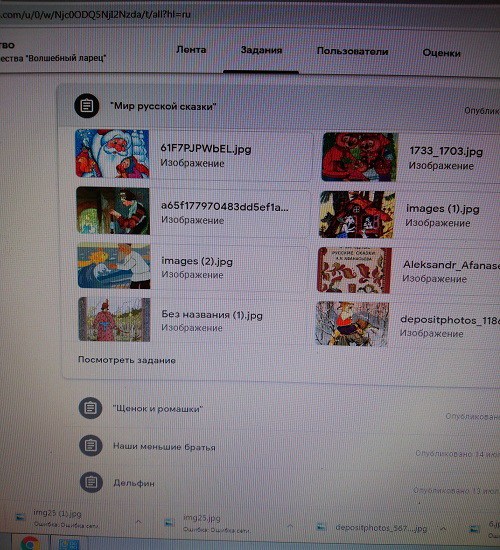The image size is (500, 550).
Task: Open the fox thumbnail depositphotos_118 image
Action: tap(352, 323)
